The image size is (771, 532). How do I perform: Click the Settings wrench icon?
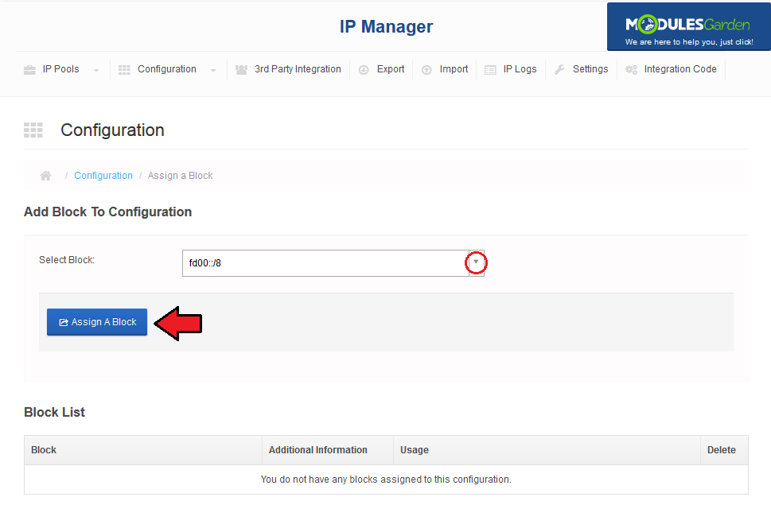click(x=559, y=70)
